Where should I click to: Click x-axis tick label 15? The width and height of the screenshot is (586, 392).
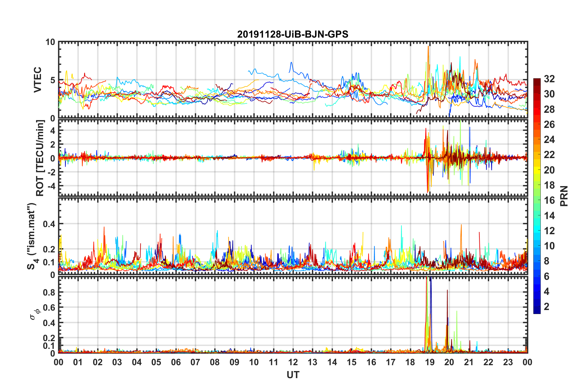[352, 362]
